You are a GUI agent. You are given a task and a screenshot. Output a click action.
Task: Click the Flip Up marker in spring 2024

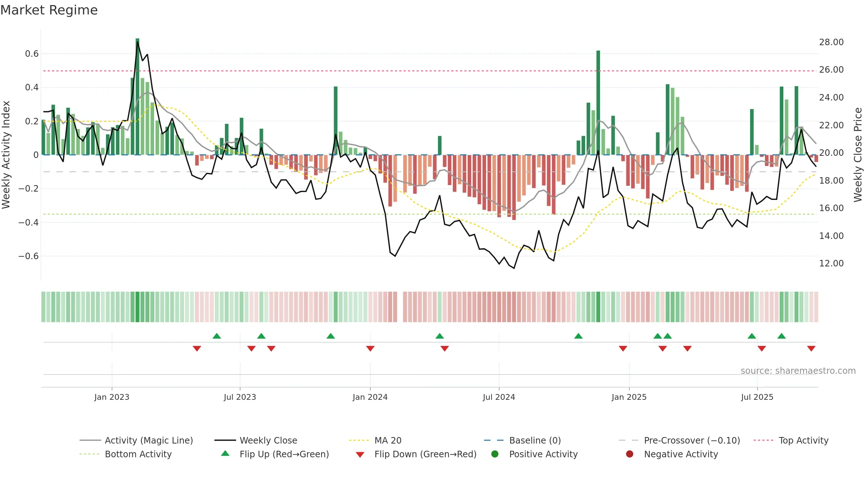pos(440,336)
